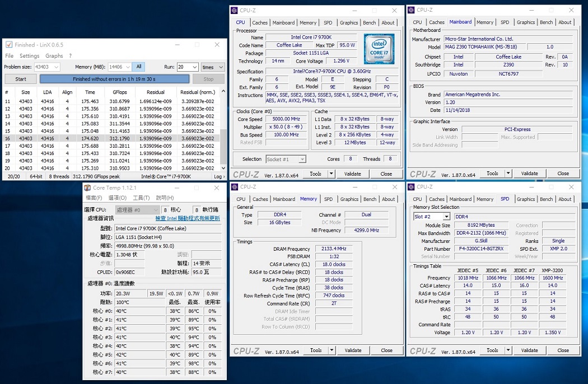Click the MAG Z390 TOMAHAWK model field
Viewport: 588px width, 384px height.
484,47
